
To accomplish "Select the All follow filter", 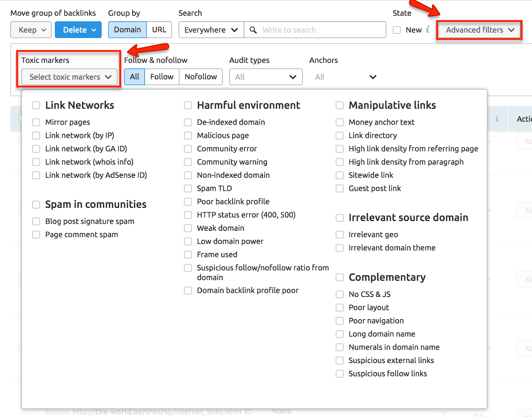I will tap(135, 77).
